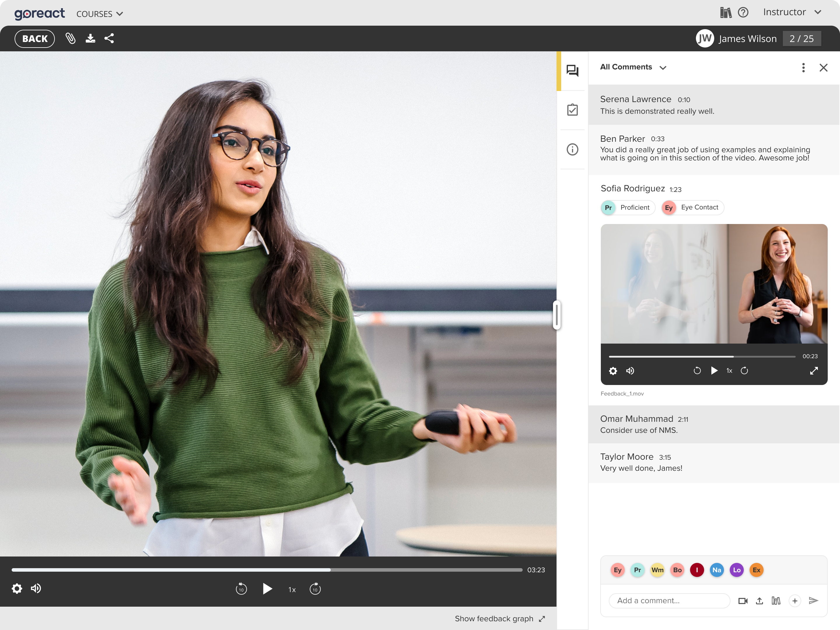This screenshot has height=630, width=840.
Task: Open the three-dot overflow menu in the comments panel
Action: click(x=804, y=68)
